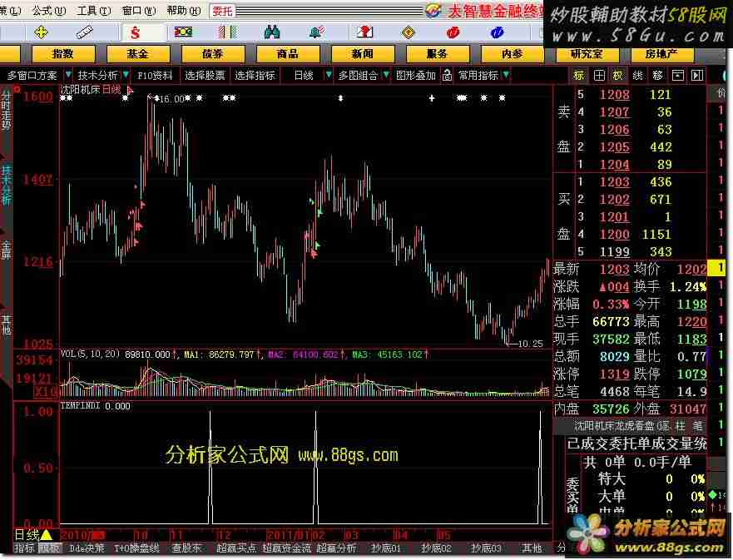This screenshot has height=560, width=733.
Task: Select the 其他 side tab on left
Action: click(6, 325)
